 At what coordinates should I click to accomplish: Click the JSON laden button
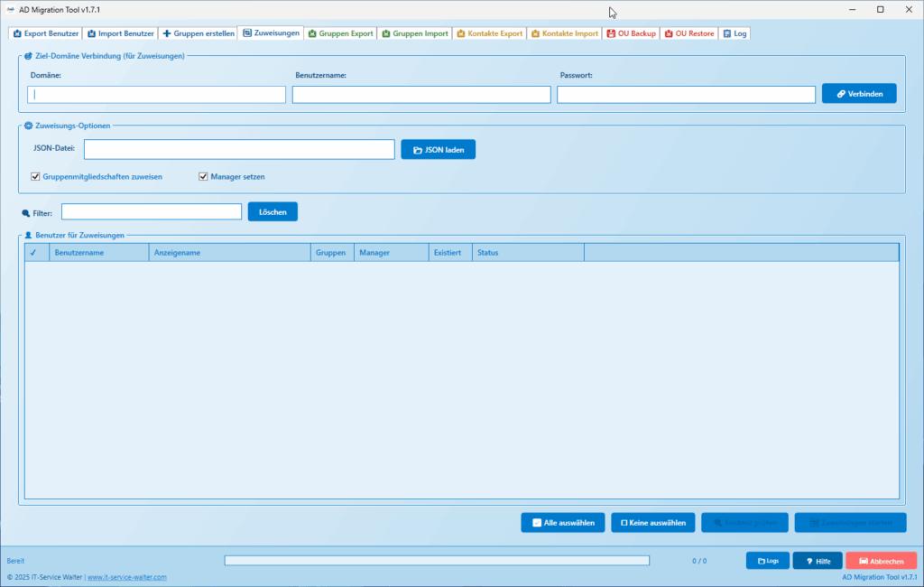tap(438, 149)
